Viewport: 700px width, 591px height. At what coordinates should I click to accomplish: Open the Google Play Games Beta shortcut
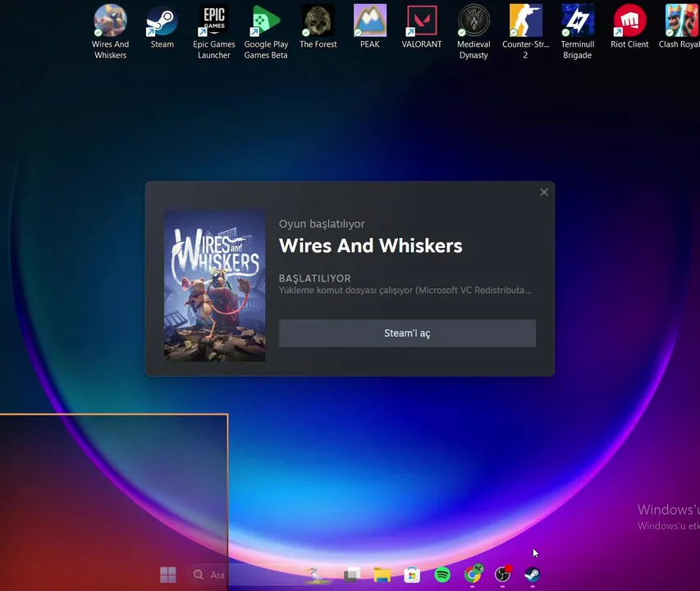(266, 32)
